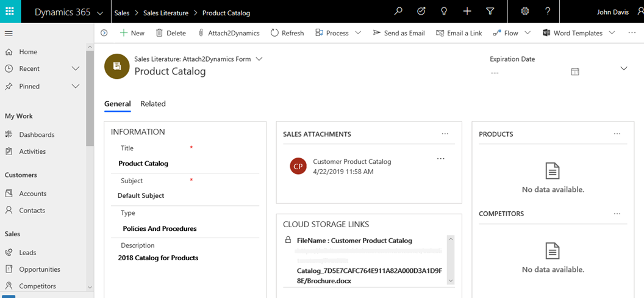
Task: Open the settings gear icon
Action: pyautogui.click(x=524, y=12)
